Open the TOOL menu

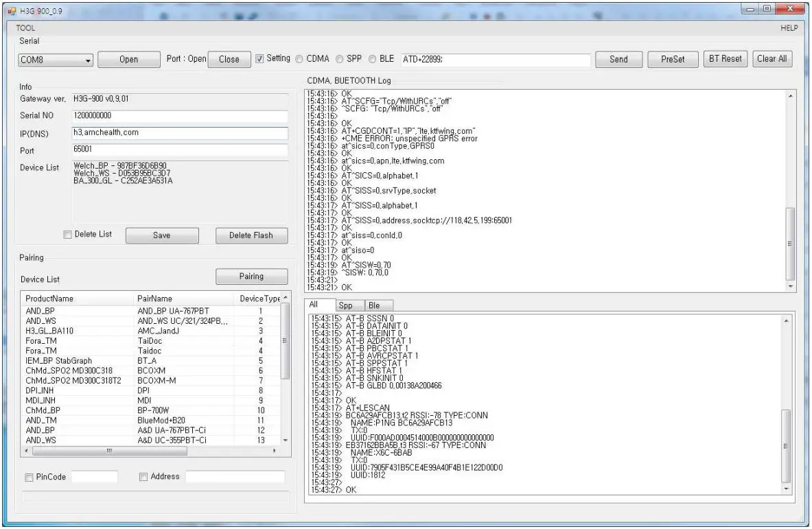(25, 28)
